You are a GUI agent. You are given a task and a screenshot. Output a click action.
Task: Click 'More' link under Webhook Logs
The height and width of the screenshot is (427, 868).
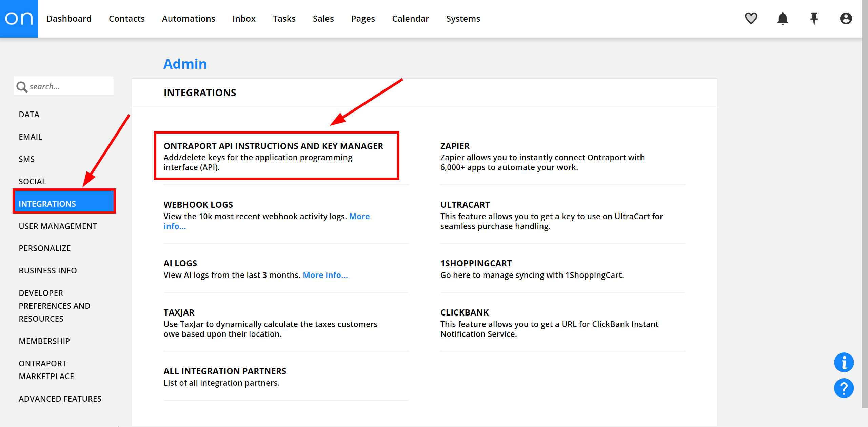click(359, 217)
